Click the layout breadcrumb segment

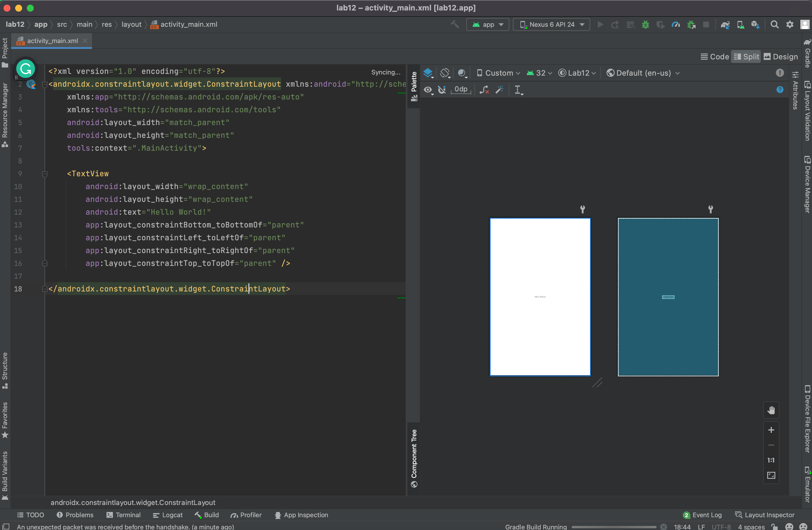131,24
